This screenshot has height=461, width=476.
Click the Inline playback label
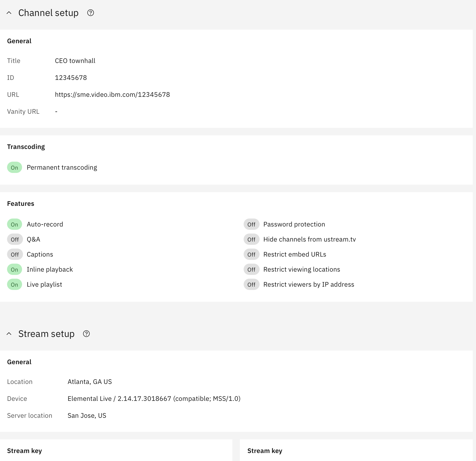coord(50,270)
